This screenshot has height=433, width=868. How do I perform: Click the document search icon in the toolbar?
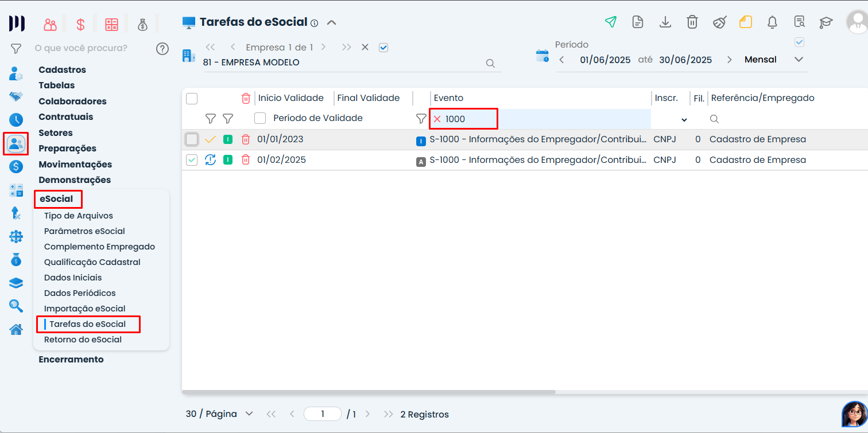click(799, 22)
